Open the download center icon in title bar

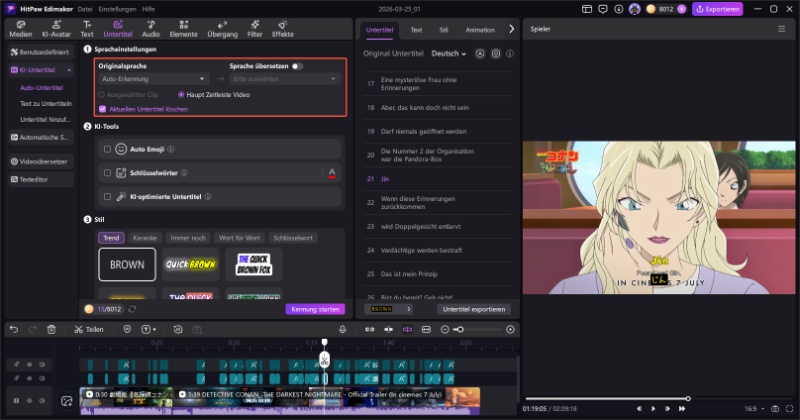(618, 9)
